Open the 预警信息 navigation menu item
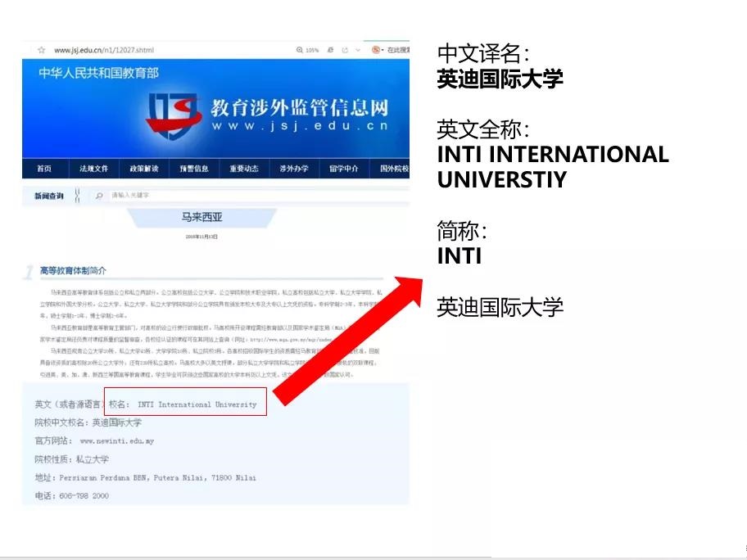This screenshot has width=747, height=560. tap(194, 169)
